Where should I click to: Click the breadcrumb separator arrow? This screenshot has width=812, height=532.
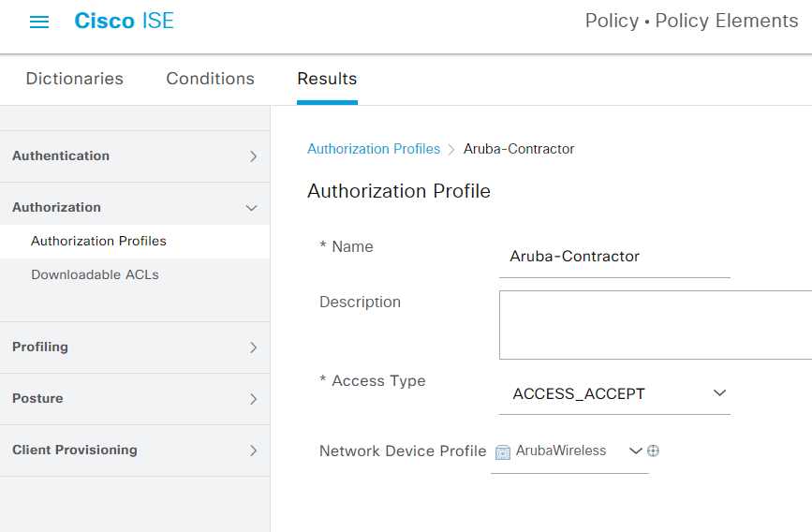[451, 149]
